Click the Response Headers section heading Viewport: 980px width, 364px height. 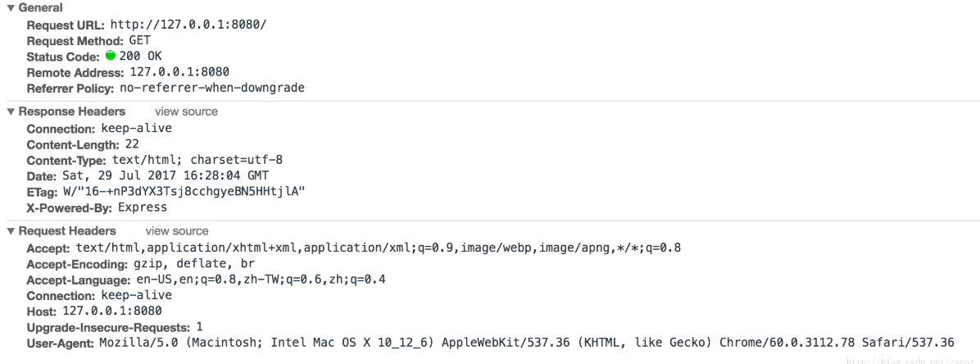tap(72, 111)
